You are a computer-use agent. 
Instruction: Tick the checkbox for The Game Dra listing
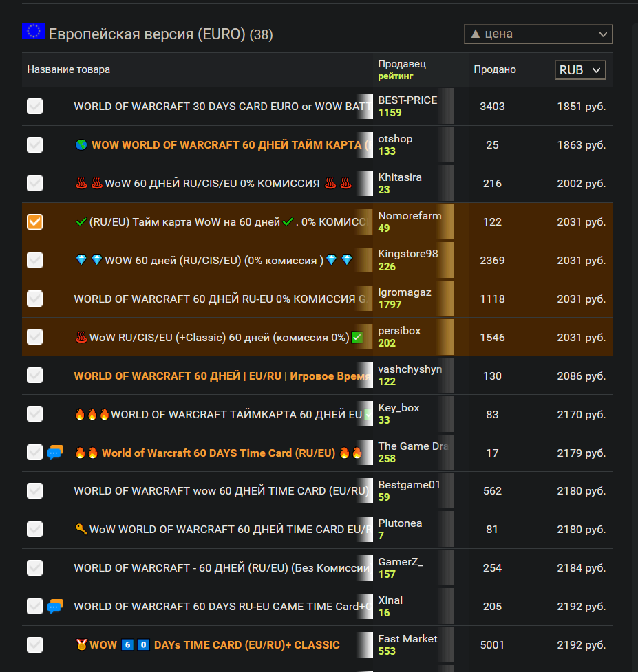tap(34, 452)
